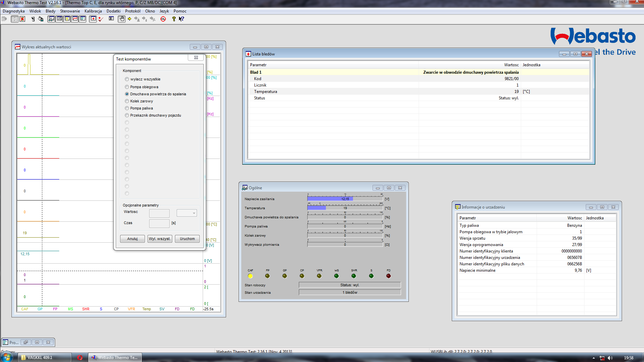Image resolution: width=644 pixels, height=362 pixels.
Task: Click the handheld device toolbar icon
Action: [33, 19]
